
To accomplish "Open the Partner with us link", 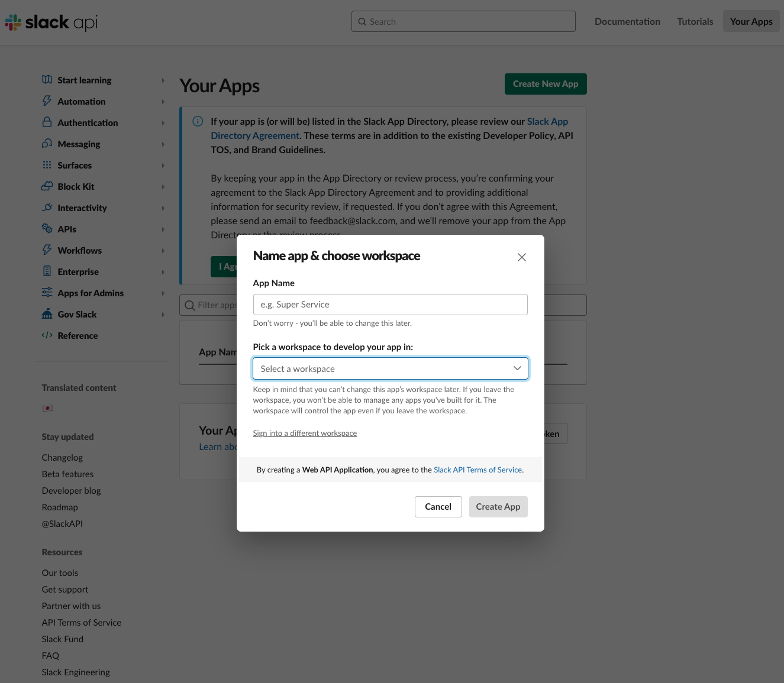I will [x=71, y=606].
